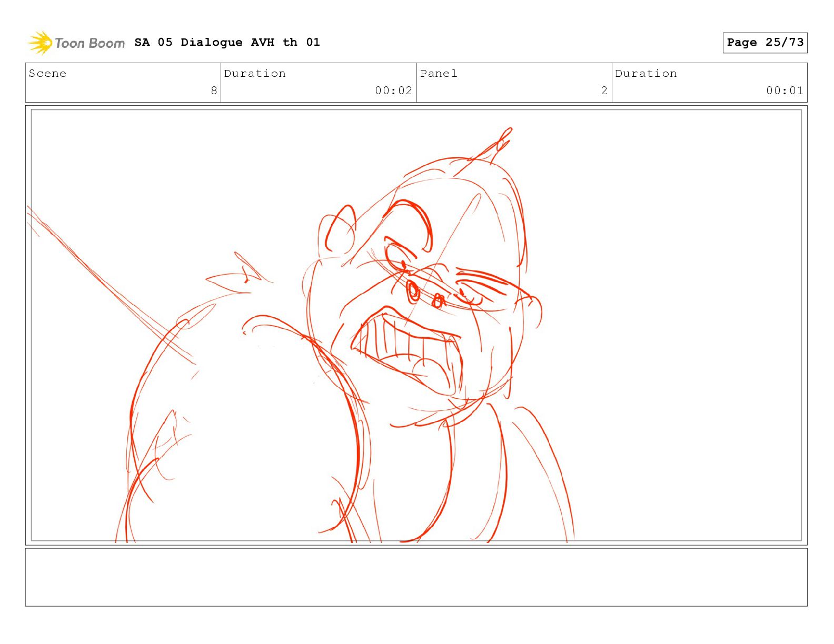Viewport: 834px width, 644px height.
Task: Select the title 'SA 05 Dialogue AVH th 01'
Action: pos(227,42)
